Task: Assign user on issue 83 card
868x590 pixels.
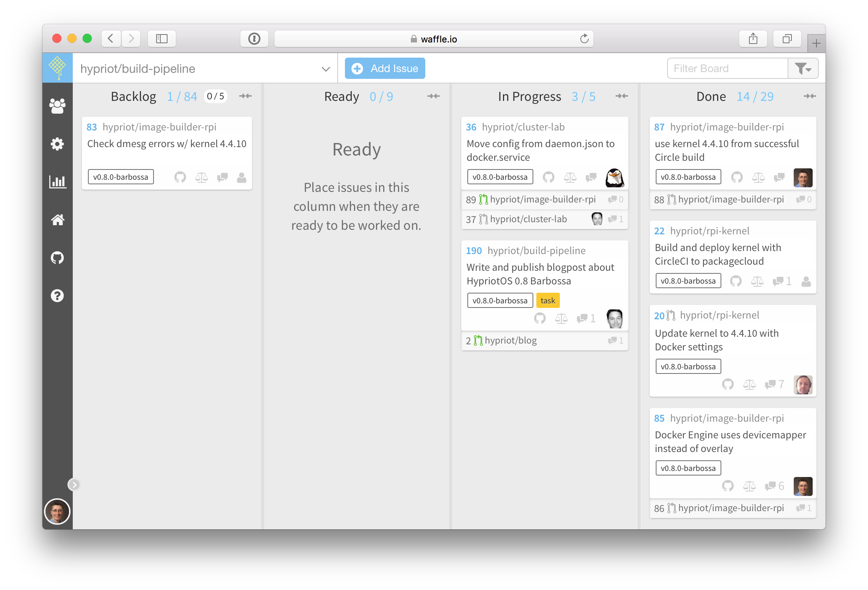Action: coord(241,177)
